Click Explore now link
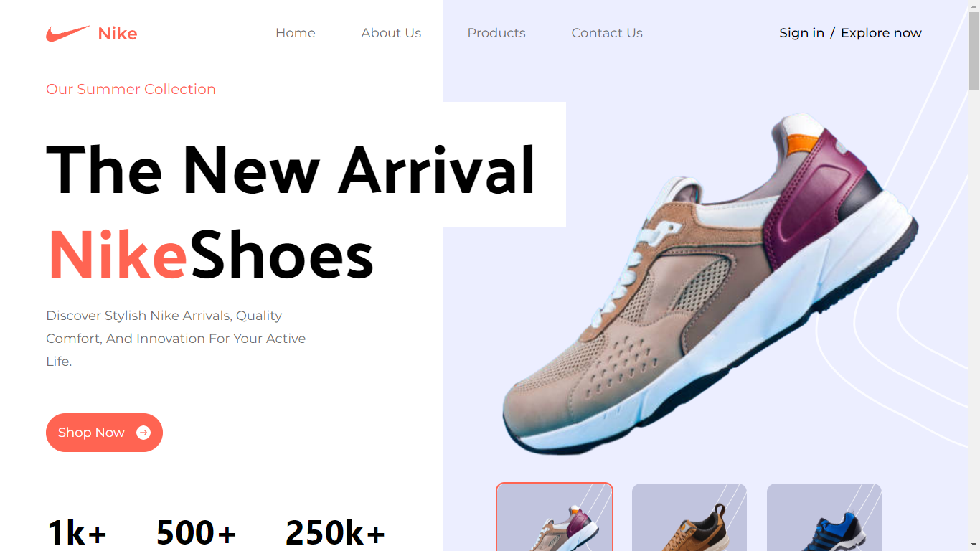980x551 pixels. [x=881, y=33]
